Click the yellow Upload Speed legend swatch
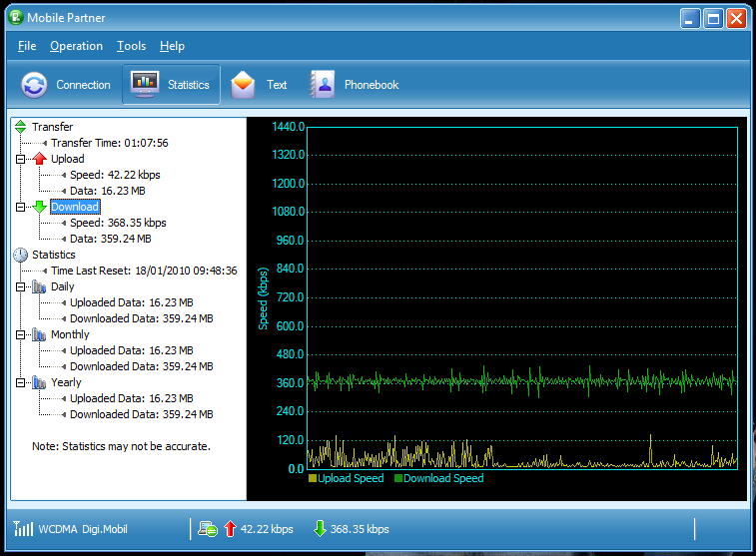Image resolution: width=756 pixels, height=556 pixels. point(313,478)
